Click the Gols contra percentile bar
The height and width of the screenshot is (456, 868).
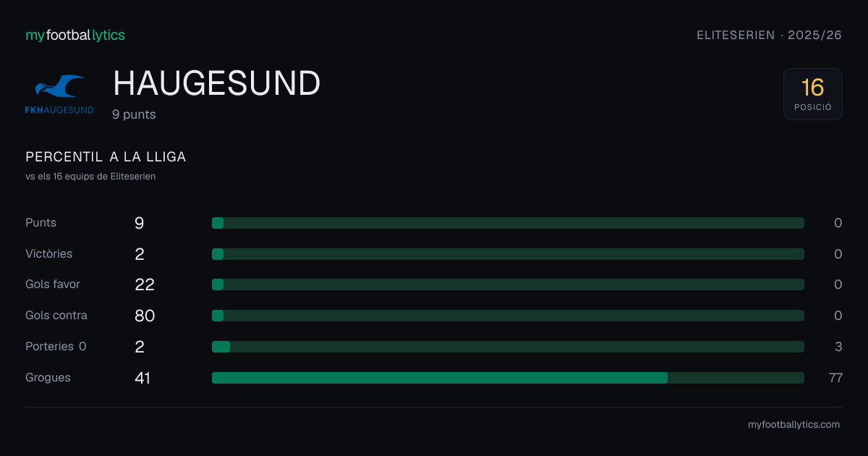[508, 316]
